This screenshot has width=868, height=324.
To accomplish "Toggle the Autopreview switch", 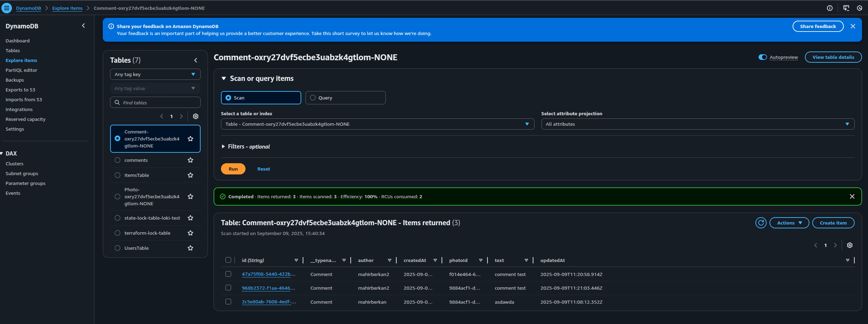I will point(762,57).
